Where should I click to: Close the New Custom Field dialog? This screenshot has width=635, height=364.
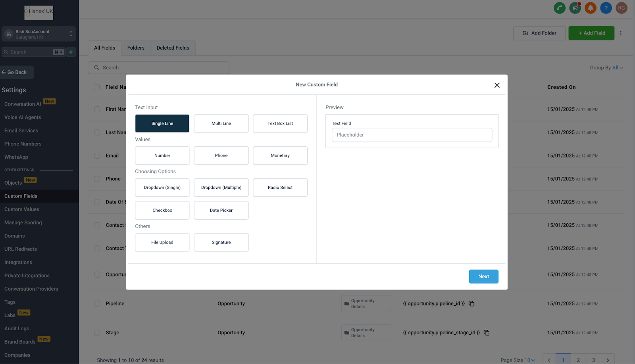point(497,85)
